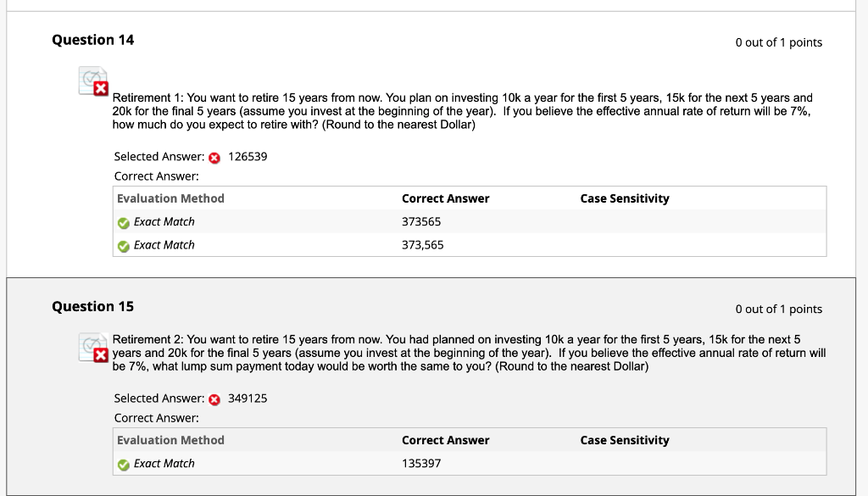Click the red X next to answer 349125
The height and width of the screenshot is (496, 868).
214,399
